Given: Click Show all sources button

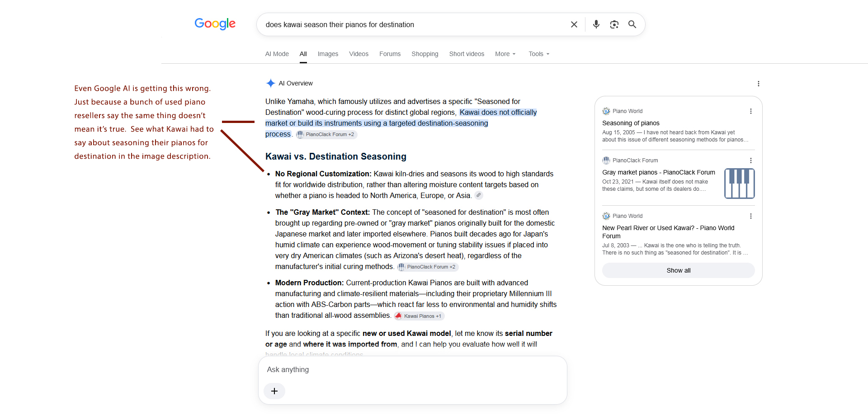Looking at the screenshot, I should coord(679,270).
